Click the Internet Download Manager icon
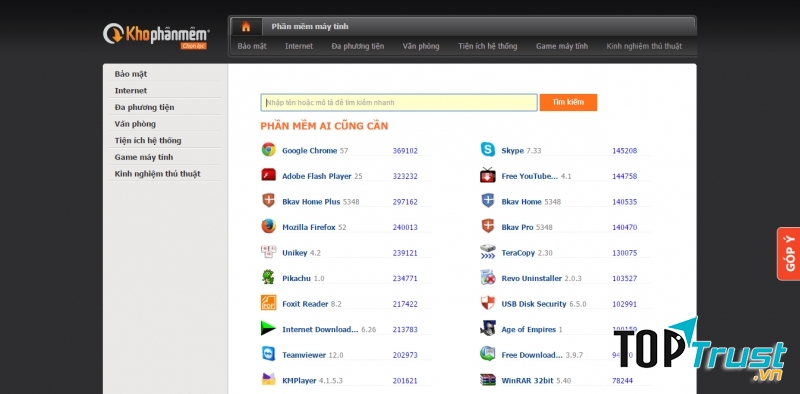800x394 pixels. click(x=268, y=328)
